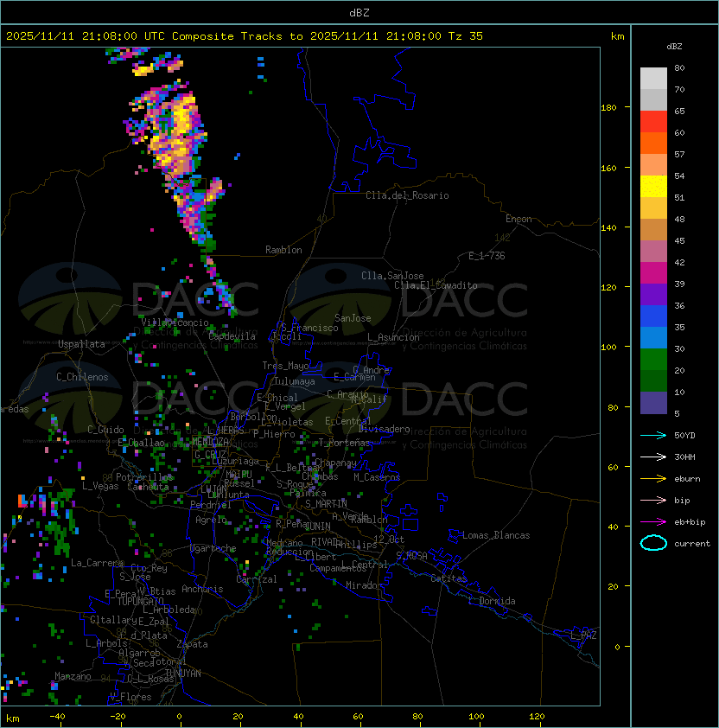Click the 'km' unit label at bottom-left
This screenshot has width=719, height=728.
coord(13,718)
